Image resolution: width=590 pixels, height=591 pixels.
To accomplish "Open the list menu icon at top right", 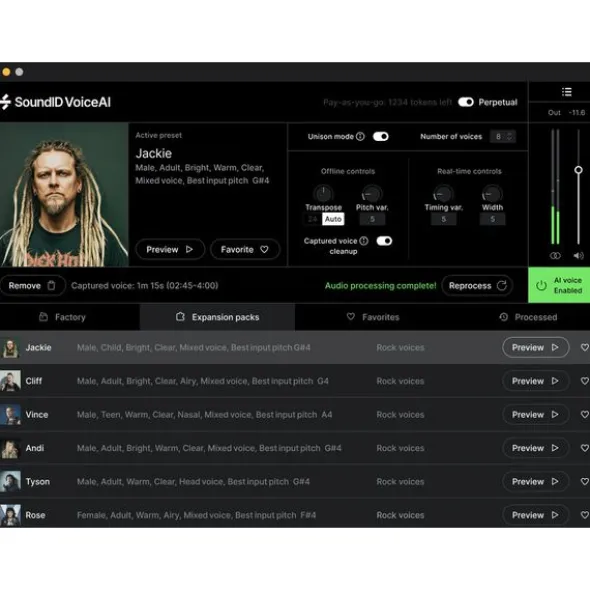I will click(x=567, y=92).
